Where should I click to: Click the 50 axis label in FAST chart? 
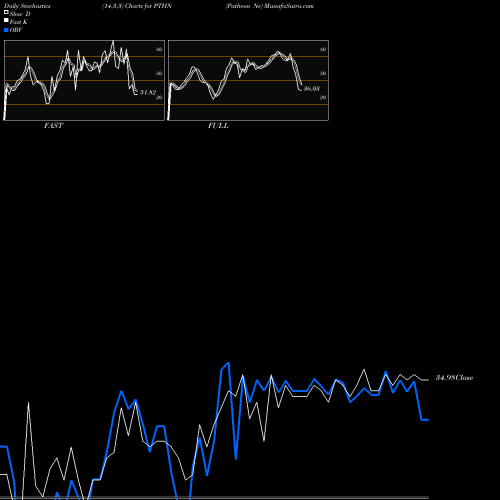click(159, 73)
